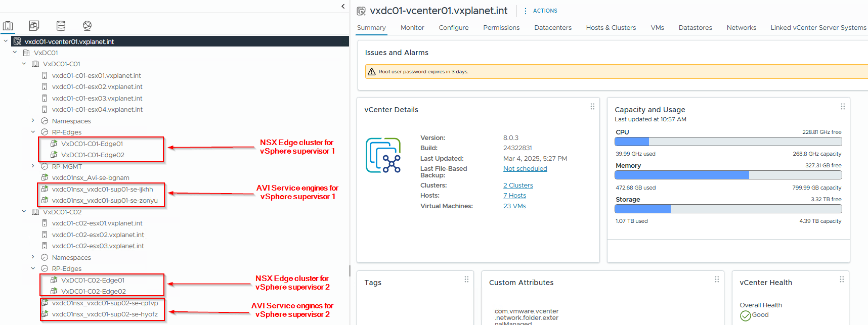
Task: Open the 2 Clusters link
Action: click(518, 185)
